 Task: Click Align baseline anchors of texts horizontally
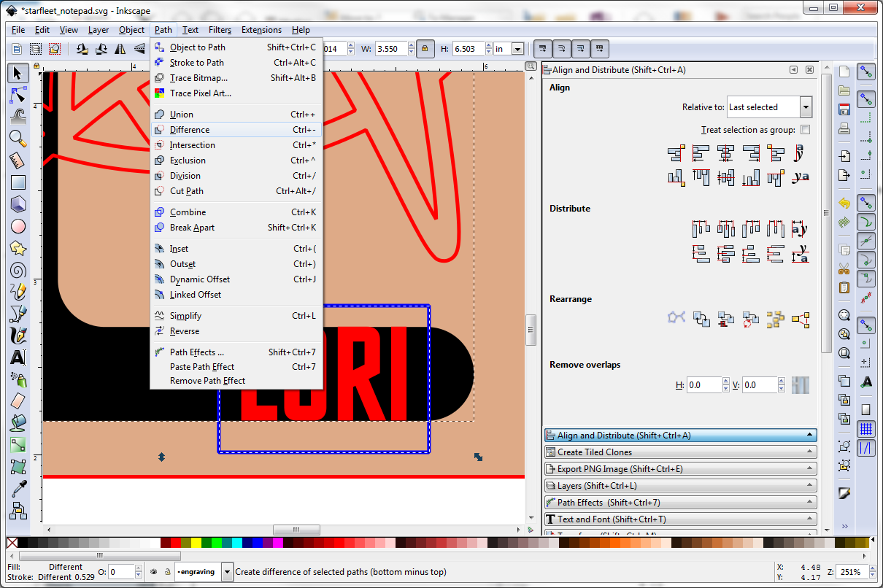pos(801,153)
